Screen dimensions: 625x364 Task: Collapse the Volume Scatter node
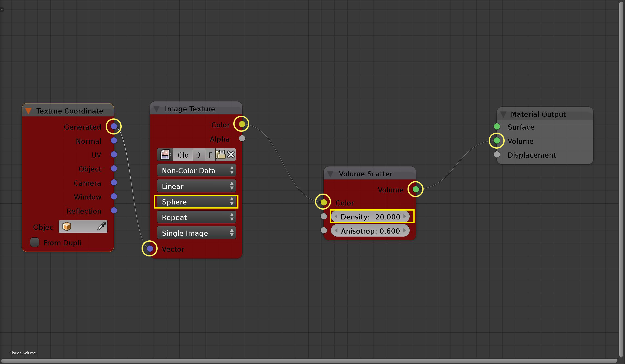click(x=330, y=174)
